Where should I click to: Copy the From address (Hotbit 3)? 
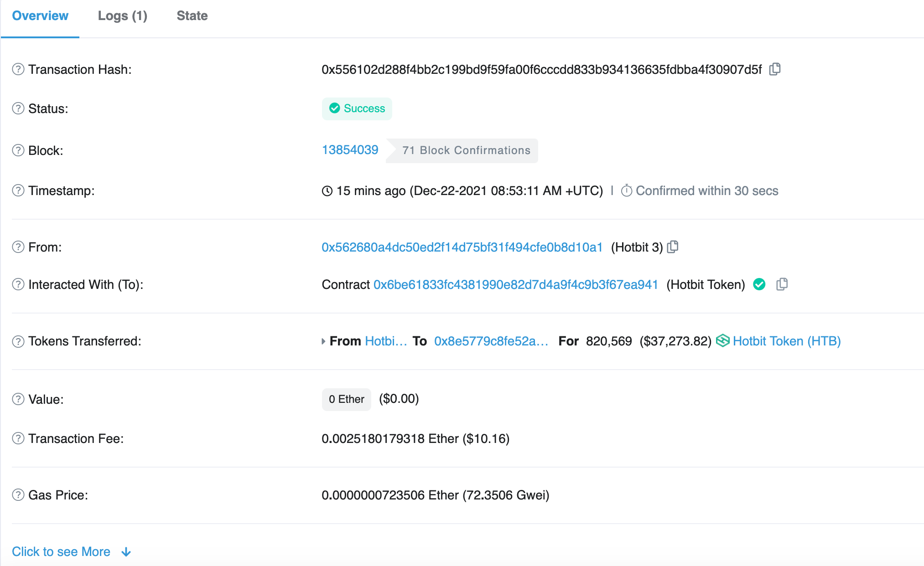click(673, 247)
